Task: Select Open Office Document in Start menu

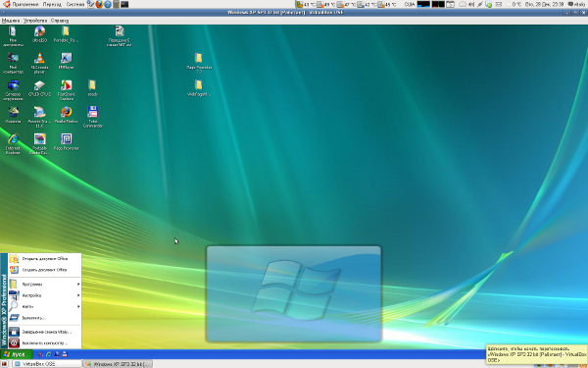Action: click(x=45, y=259)
